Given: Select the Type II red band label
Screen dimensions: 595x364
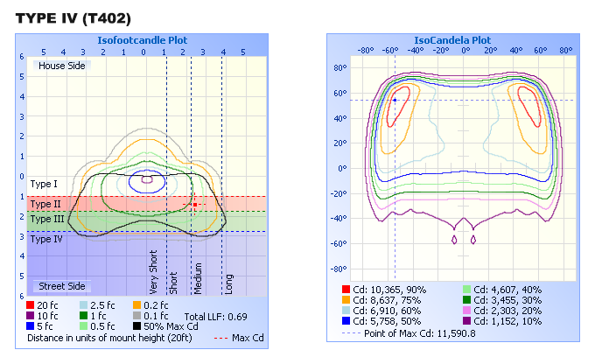Looking at the screenshot, I should click(x=45, y=203).
